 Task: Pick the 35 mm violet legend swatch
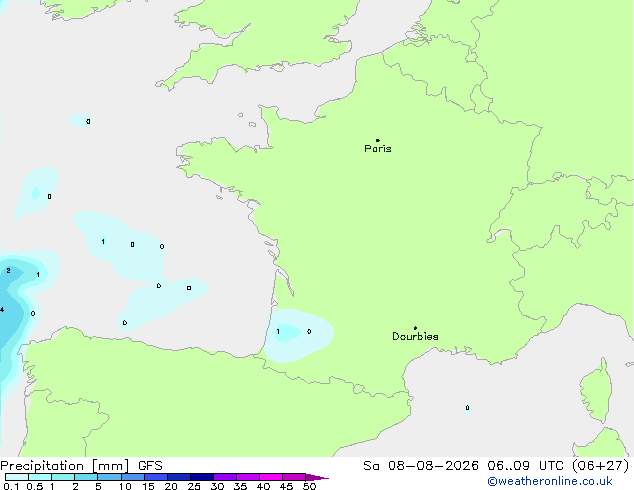click(x=247, y=477)
